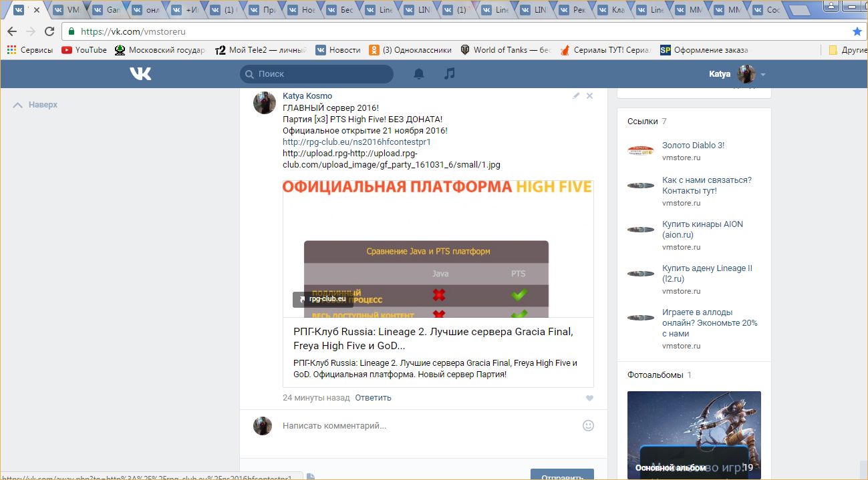868x480 pixels.
Task: Open Как с нами связаться link
Action: point(707,186)
